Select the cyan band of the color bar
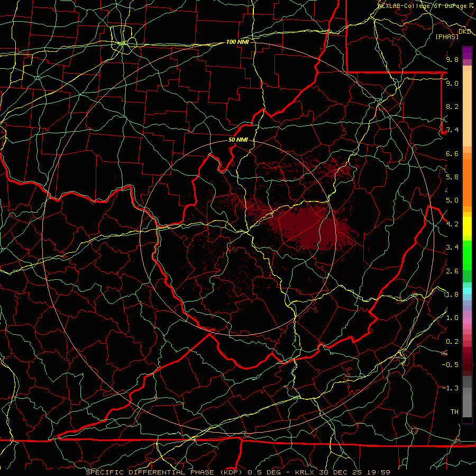The width and height of the screenshot is (476, 476). pos(467,291)
